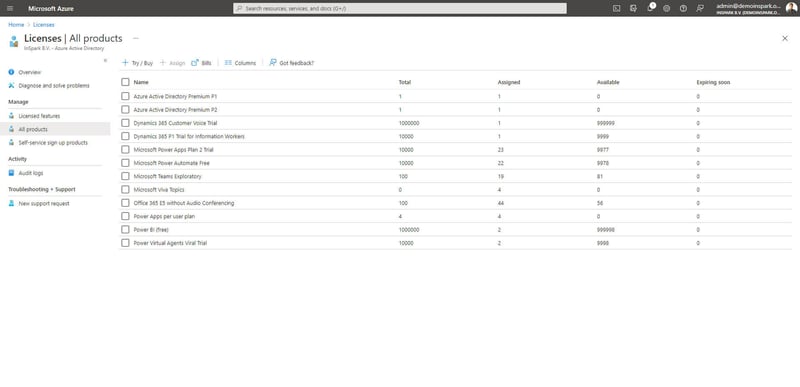Open Office 365 E5 without Audio Conferencing product

[x=184, y=203]
